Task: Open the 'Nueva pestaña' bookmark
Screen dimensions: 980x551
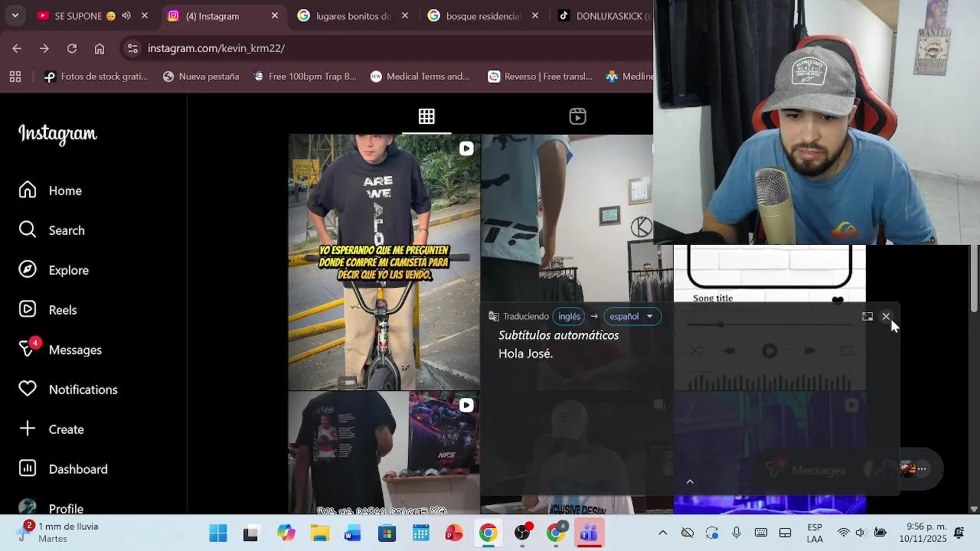Action: 201,77
